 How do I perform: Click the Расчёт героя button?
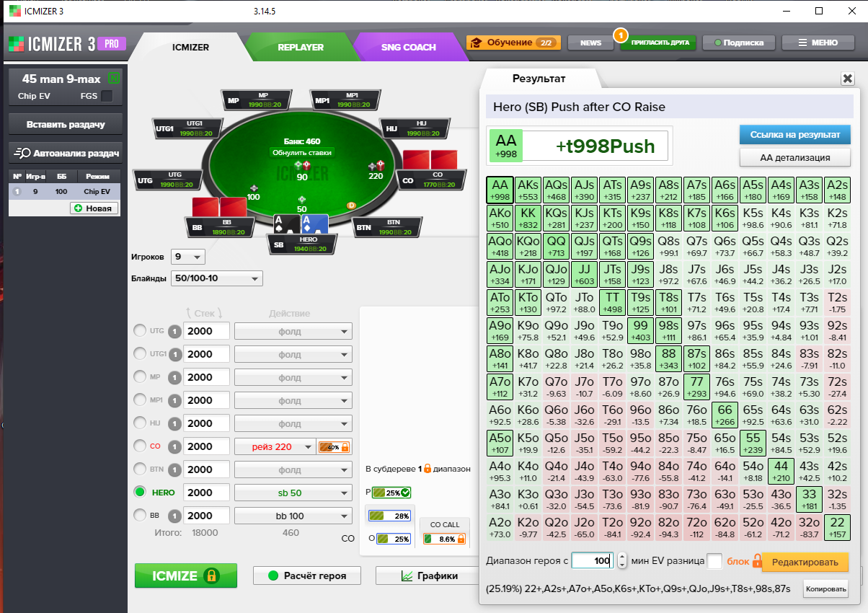click(308, 575)
